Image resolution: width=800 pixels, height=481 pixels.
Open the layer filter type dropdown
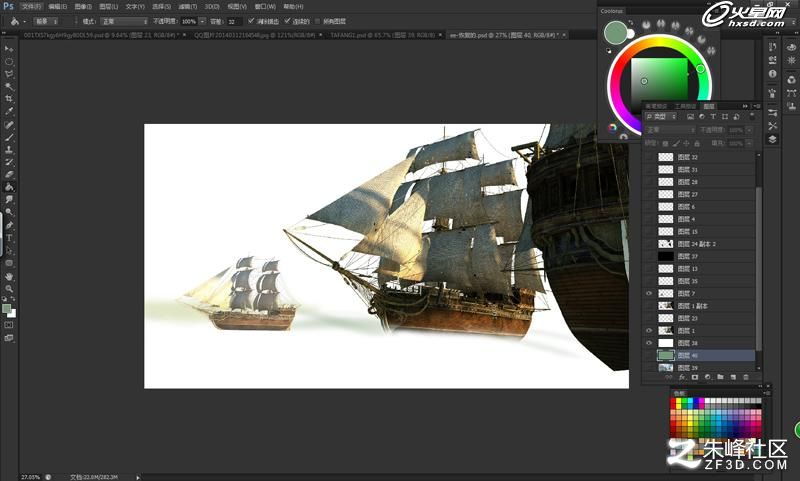[661, 117]
